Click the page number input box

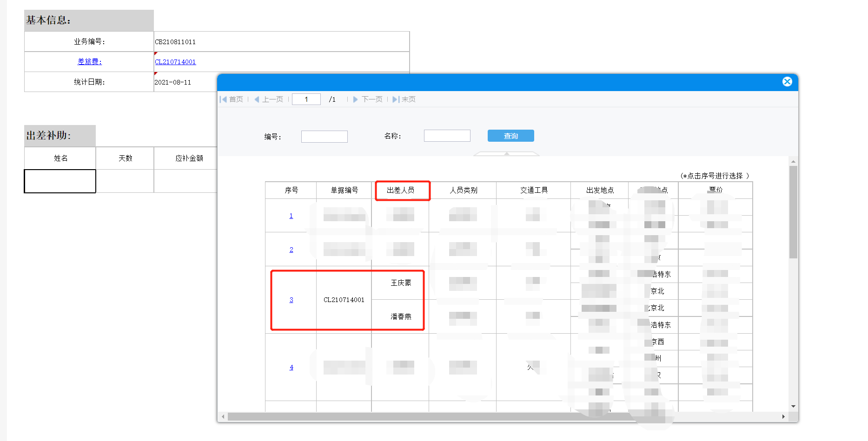click(x=306, y=99)
